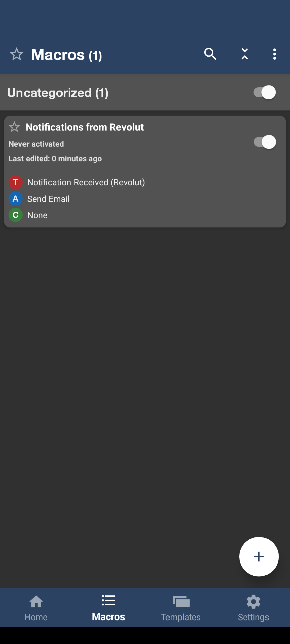
Task: Open the three-dot overflow menu
Action: 275,54
